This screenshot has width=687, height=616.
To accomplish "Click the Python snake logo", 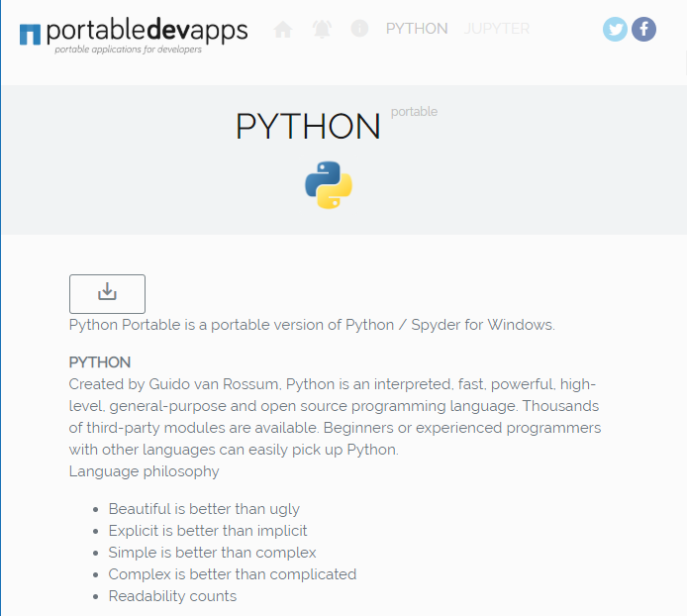I will (329, 185).
